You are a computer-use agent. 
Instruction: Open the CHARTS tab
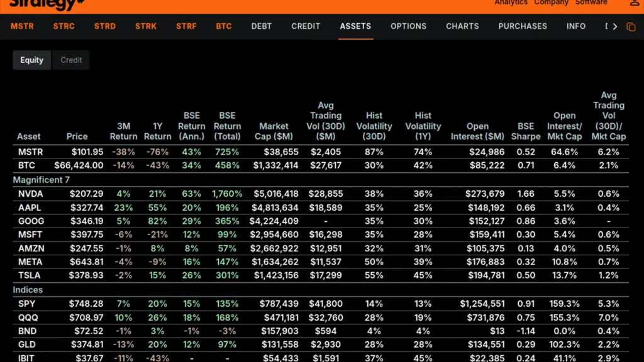click(x=462, y=26)
